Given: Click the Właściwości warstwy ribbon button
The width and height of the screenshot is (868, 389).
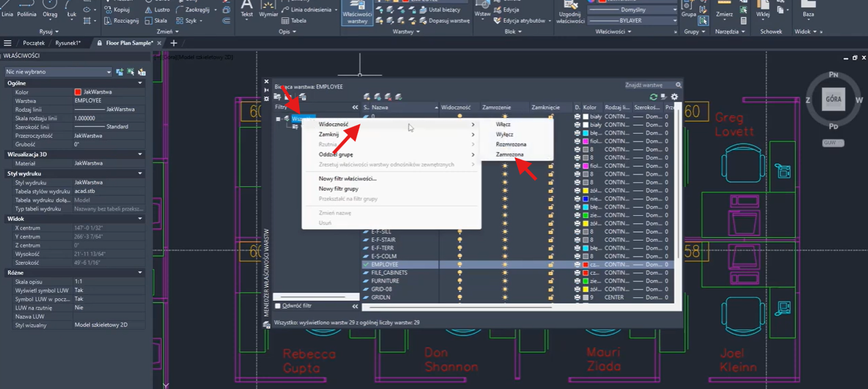Looking at the screenshot, I should point(357,13).
